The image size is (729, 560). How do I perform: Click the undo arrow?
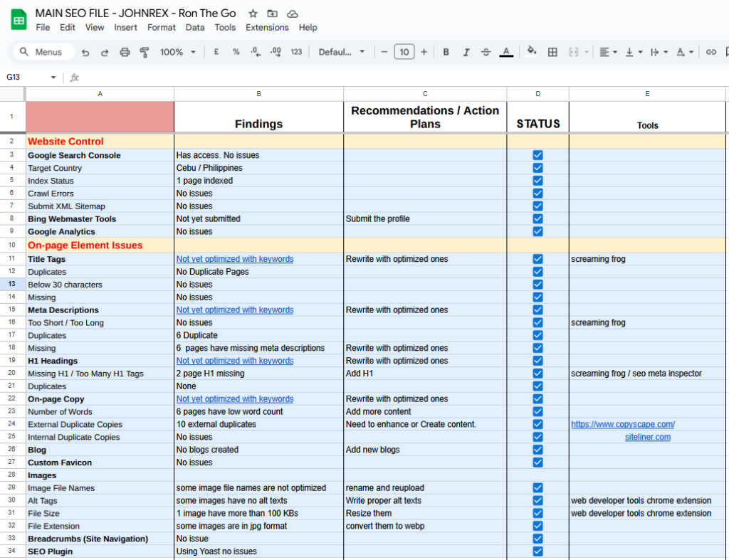click(x=85, y=52)
